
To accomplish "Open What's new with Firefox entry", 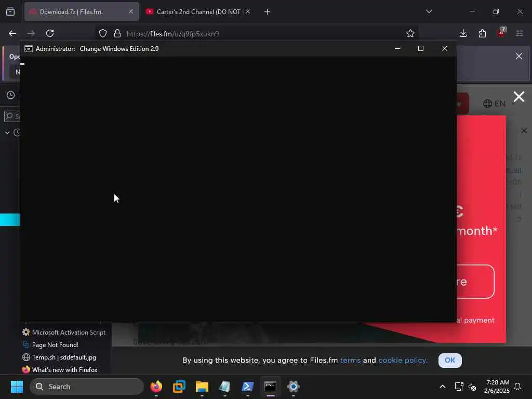I will [x=60, y=370].
